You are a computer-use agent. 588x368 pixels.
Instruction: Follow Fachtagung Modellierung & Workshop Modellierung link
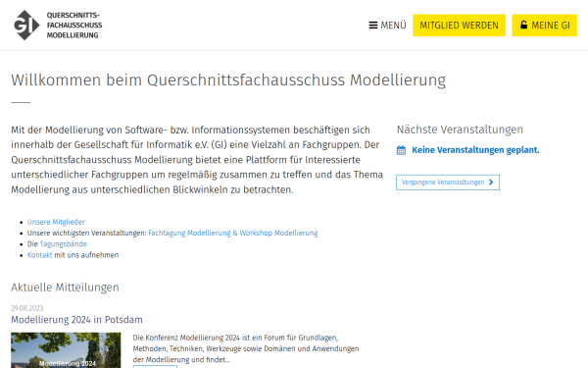click(233, 233)
